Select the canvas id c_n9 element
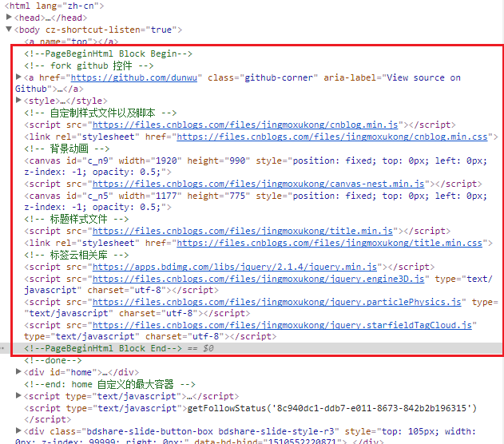 pyautogui.click(x=256, y=166)
